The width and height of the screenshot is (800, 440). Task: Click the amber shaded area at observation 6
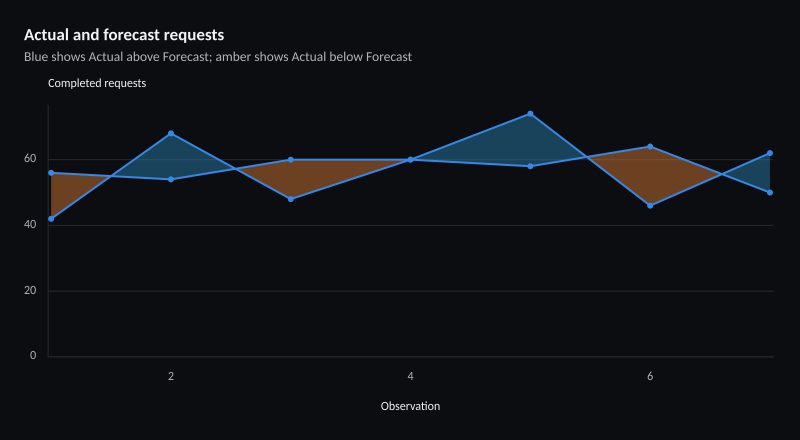(x=650, y=176)
